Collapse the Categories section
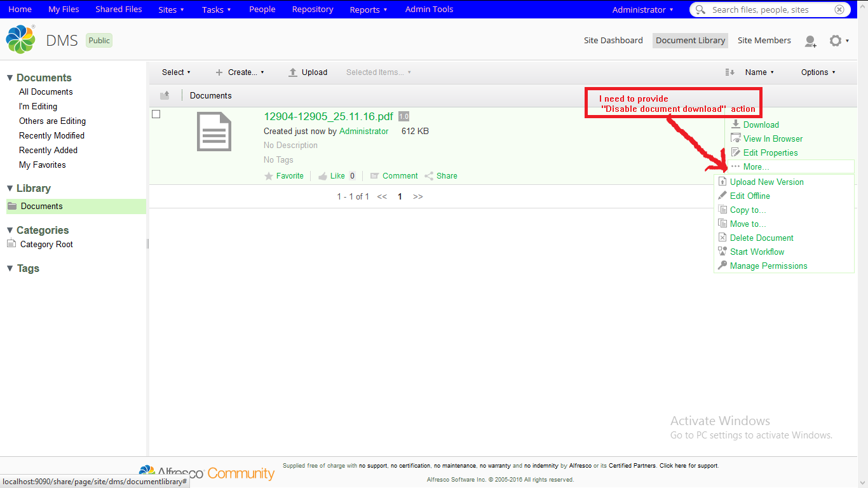The image size is (868, 488). pyautogui.click(x=10, y=230)
